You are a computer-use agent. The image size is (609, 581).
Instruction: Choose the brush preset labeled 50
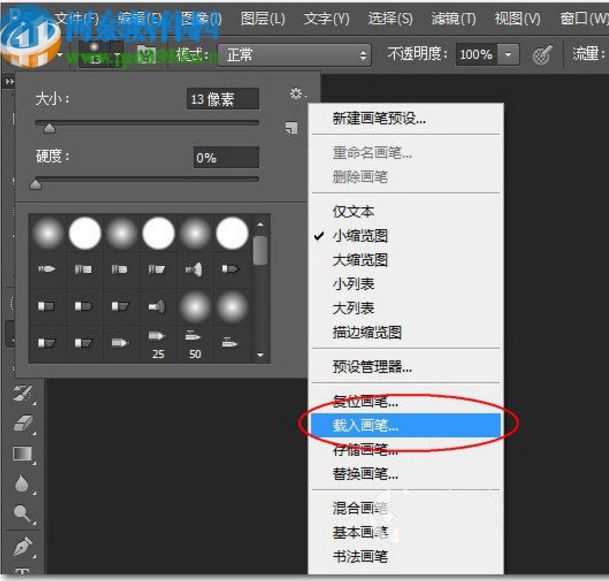(x=195, y=344)
